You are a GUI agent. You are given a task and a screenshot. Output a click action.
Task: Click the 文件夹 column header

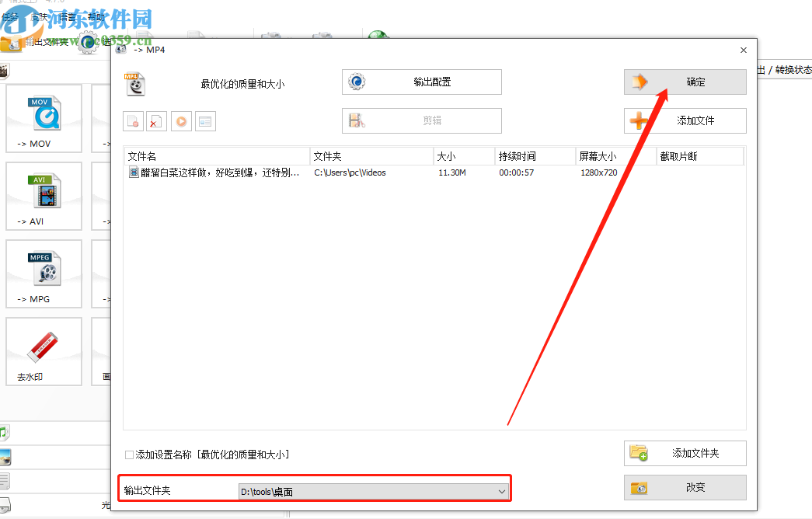tap(372, 156)
